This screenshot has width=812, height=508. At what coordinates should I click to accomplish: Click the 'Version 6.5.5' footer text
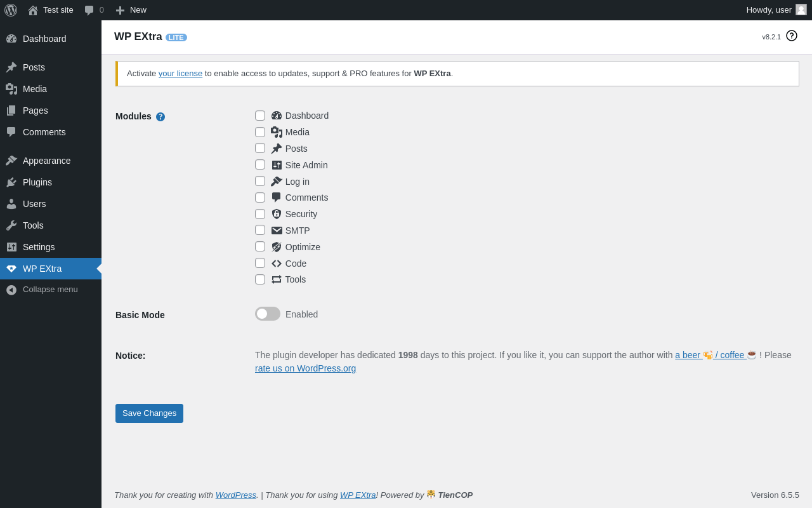(x=775, y=495)
